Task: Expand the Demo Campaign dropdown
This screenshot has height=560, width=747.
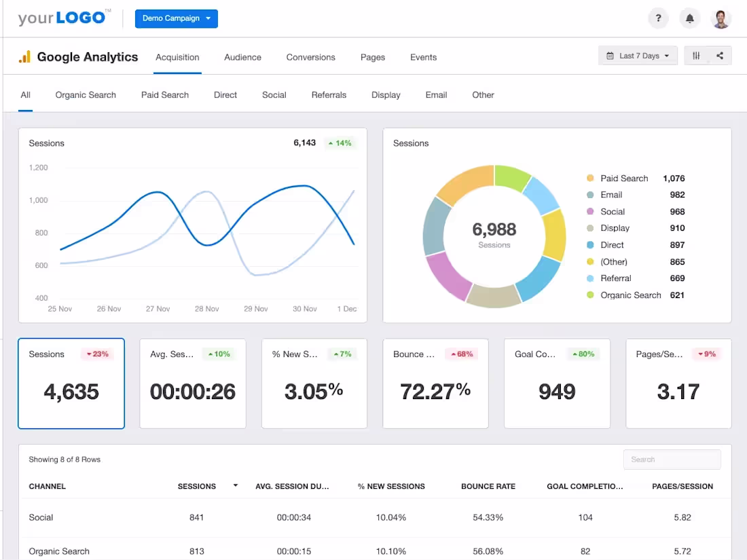Action: [x=177, y=18]
